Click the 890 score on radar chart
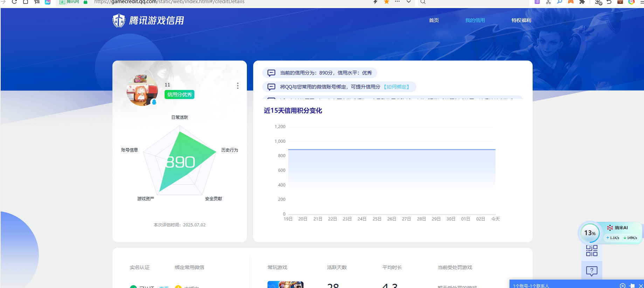Viewport: 644px width, 288px height. [x=180, y=162]
